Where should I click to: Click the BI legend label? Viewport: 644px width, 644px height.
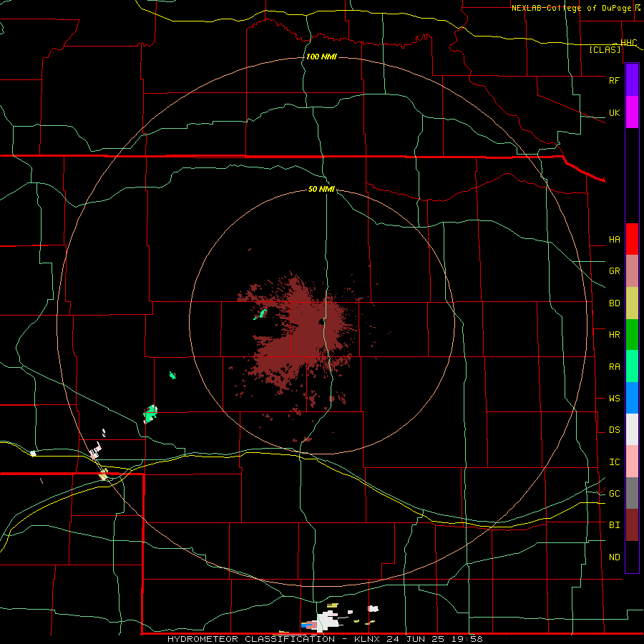(x=614, y=525)
